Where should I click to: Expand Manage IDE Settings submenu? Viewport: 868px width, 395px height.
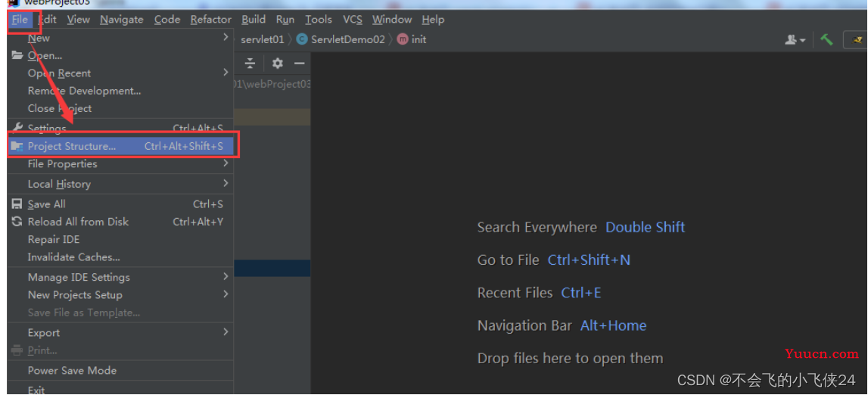120,277
